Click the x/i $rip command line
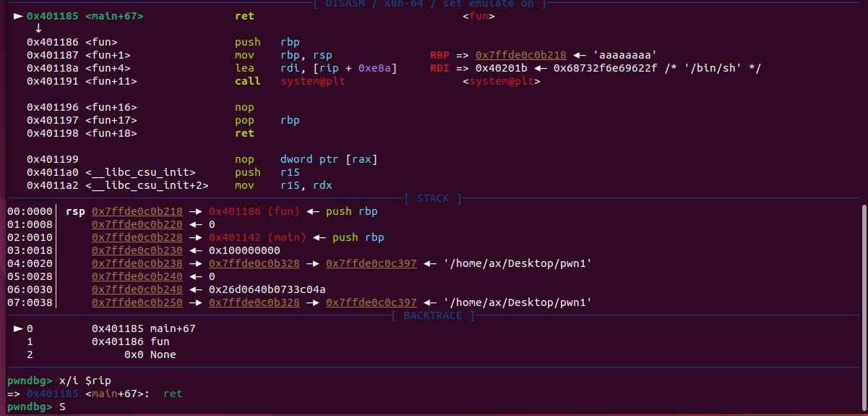 coord(85,381)
